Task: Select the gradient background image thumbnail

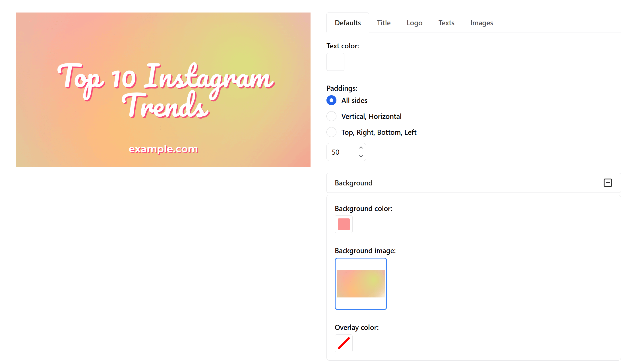Action: [361, 284]
